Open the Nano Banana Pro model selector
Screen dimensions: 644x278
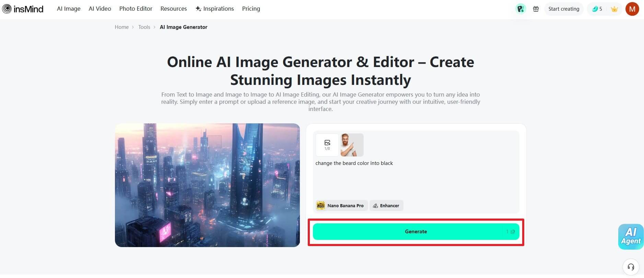[x=341, y=205]
